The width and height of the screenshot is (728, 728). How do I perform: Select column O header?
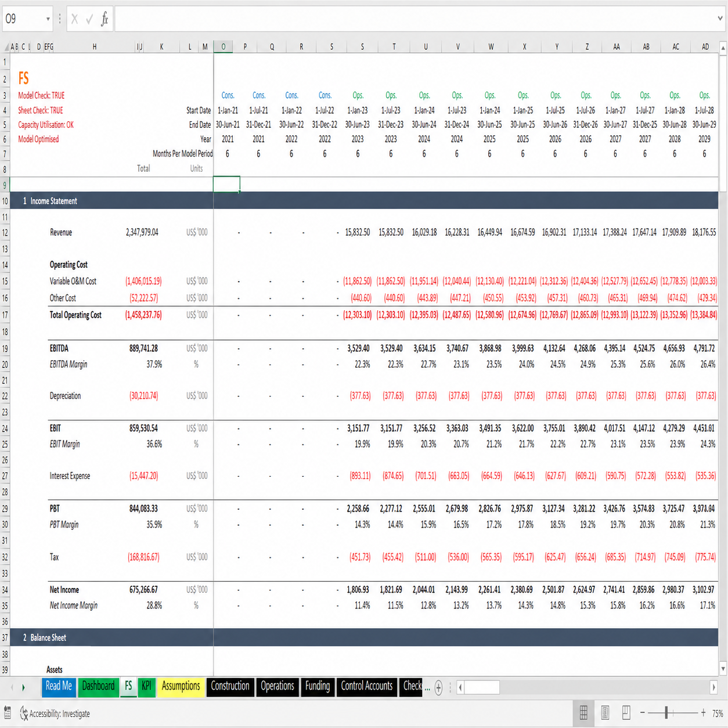point(224,47)
